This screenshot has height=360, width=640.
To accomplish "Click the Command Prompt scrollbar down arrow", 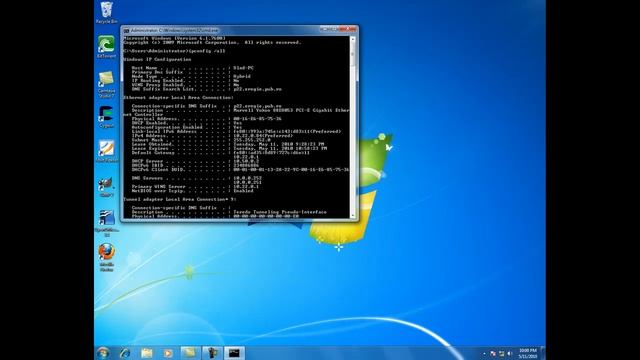I will (x=353, y=216).
